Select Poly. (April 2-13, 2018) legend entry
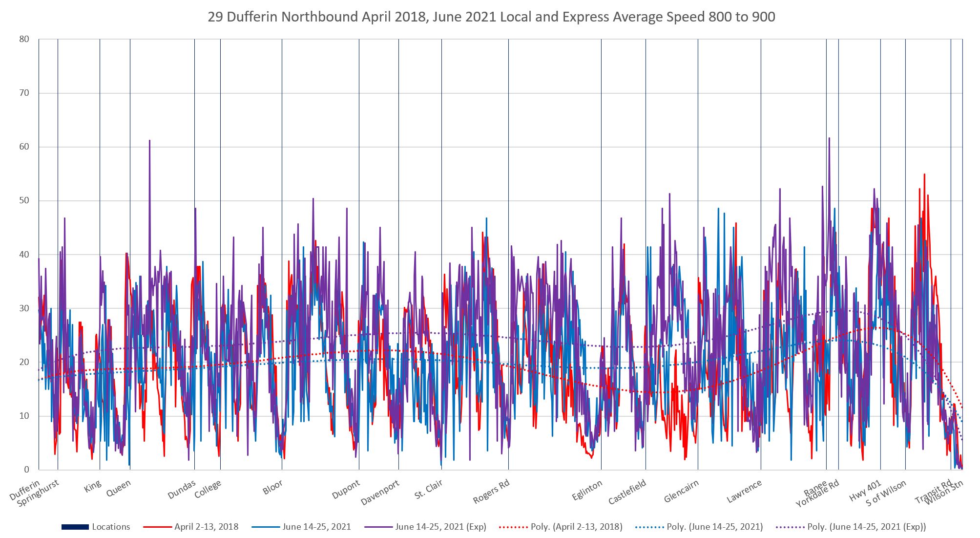980x538 pixels. tap(576, 527)
